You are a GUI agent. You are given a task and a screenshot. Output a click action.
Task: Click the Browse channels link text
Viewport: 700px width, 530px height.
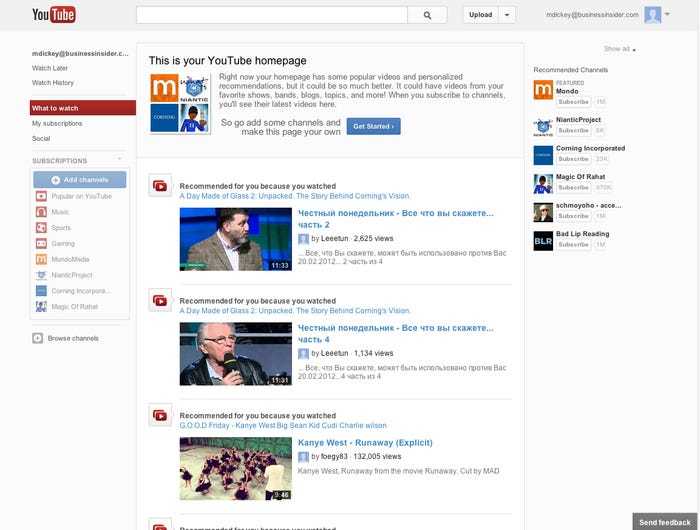[73, 338]
